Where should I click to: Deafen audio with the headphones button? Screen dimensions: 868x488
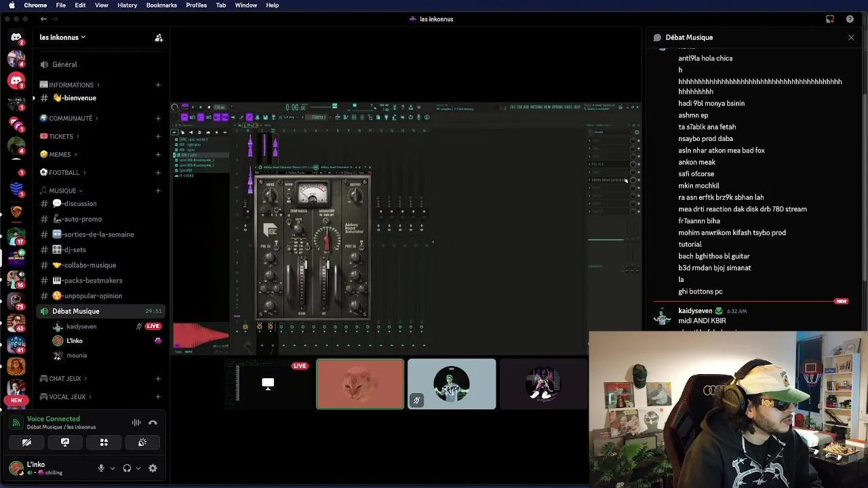click(127, 468)
